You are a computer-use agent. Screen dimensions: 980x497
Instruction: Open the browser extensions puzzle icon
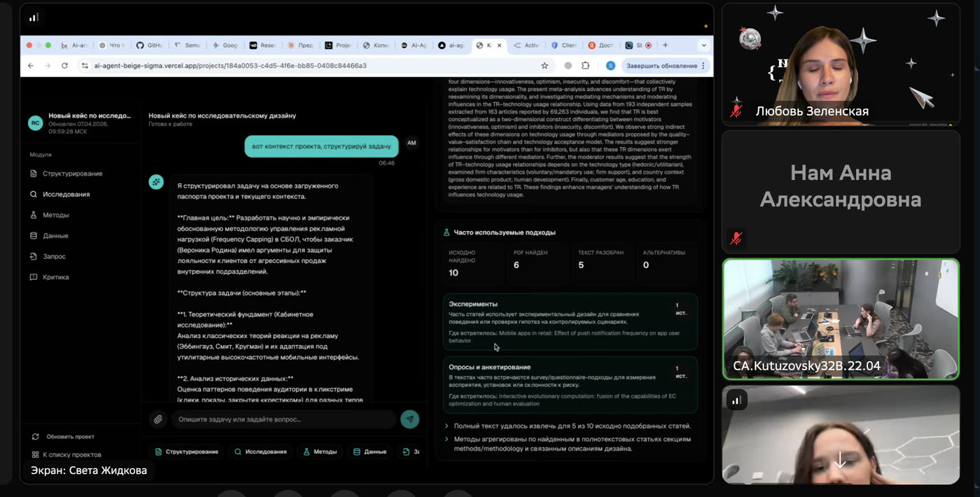click(586, 66)
